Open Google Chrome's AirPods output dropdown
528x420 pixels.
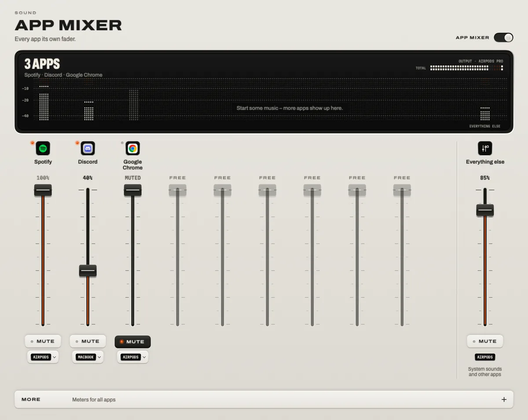click(132, 357)
